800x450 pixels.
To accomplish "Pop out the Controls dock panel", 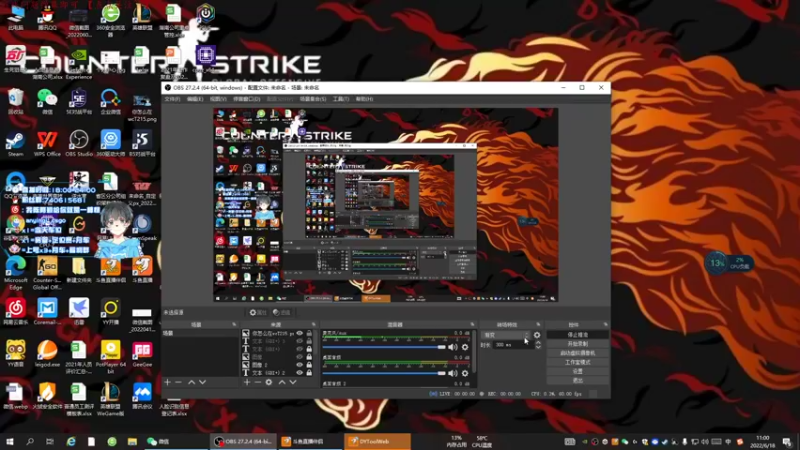I will (x=606, y=324).
